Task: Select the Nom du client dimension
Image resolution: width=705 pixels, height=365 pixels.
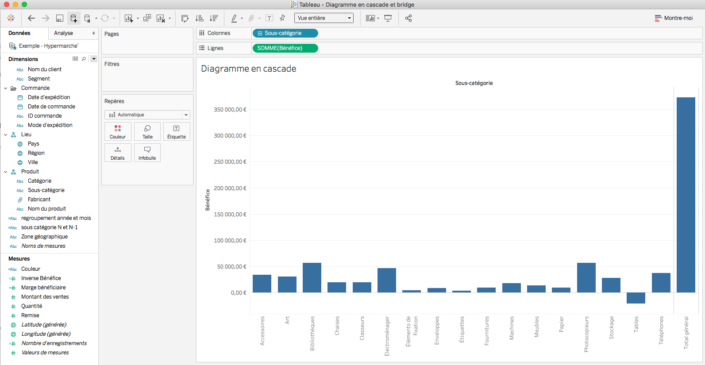Action: (45, 69)
